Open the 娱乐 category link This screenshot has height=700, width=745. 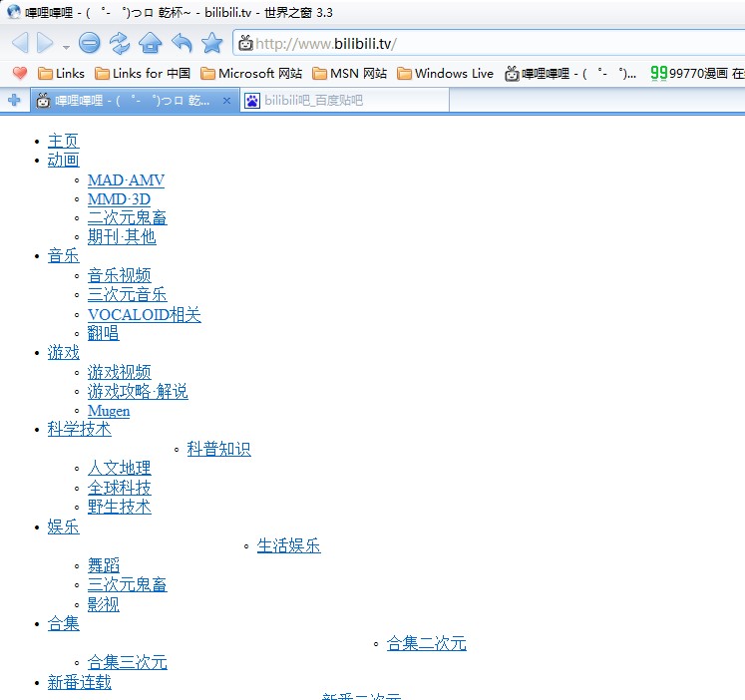pyautogui.click(x=63, y=527)
